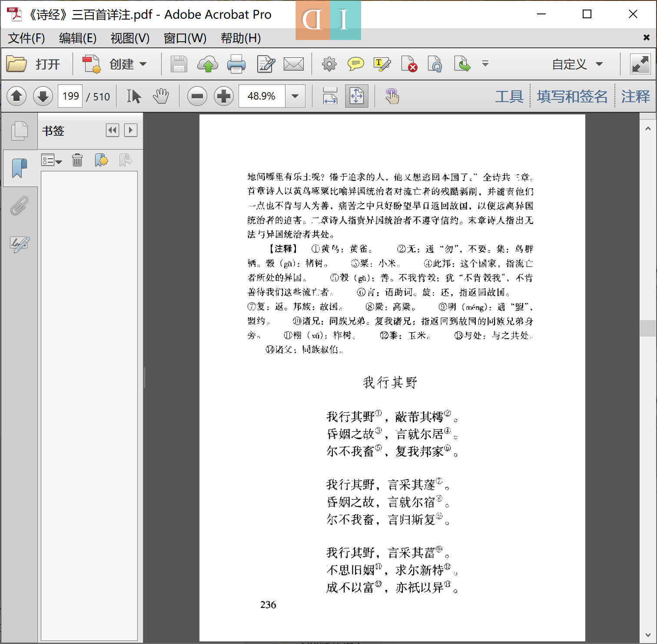Add a sticky note comment bubble
The height and width of the screenshot is (644, 657).
[x=356, y=64]
